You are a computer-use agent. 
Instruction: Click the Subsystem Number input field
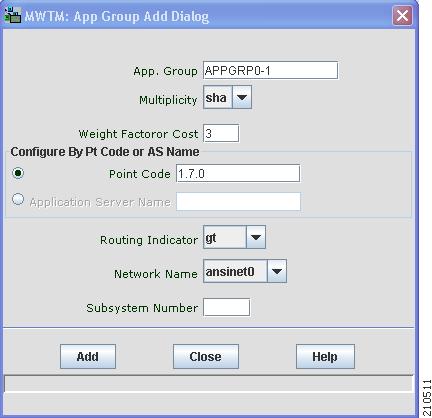pos(226,307)
